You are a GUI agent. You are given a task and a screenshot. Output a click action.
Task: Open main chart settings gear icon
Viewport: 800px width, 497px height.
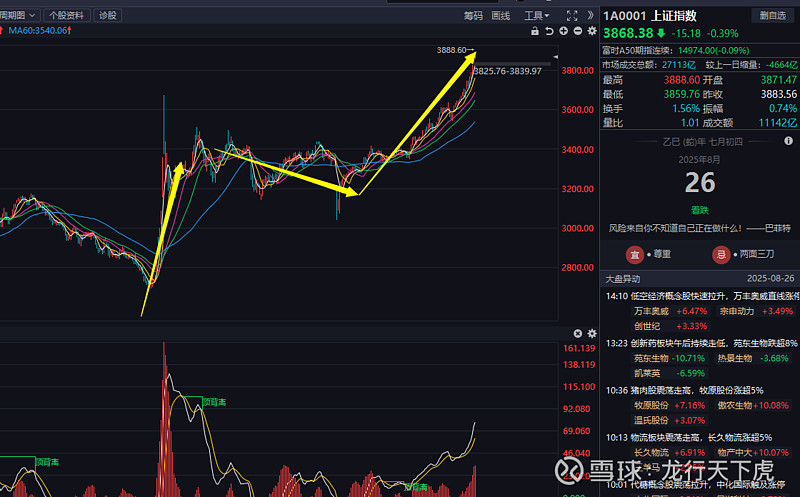coord(592,31)
